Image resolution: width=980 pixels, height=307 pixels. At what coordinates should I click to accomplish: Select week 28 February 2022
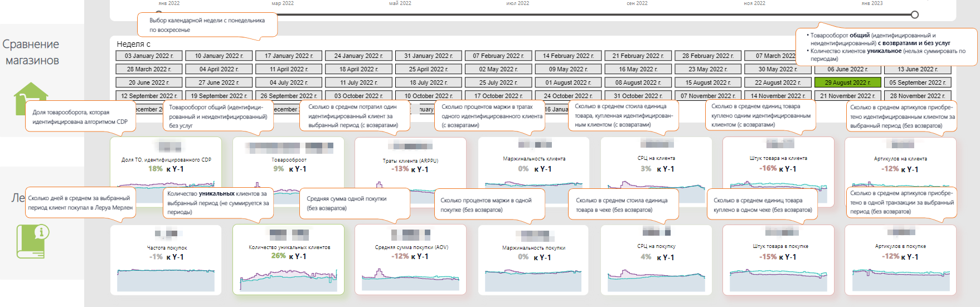pos(708,56)
